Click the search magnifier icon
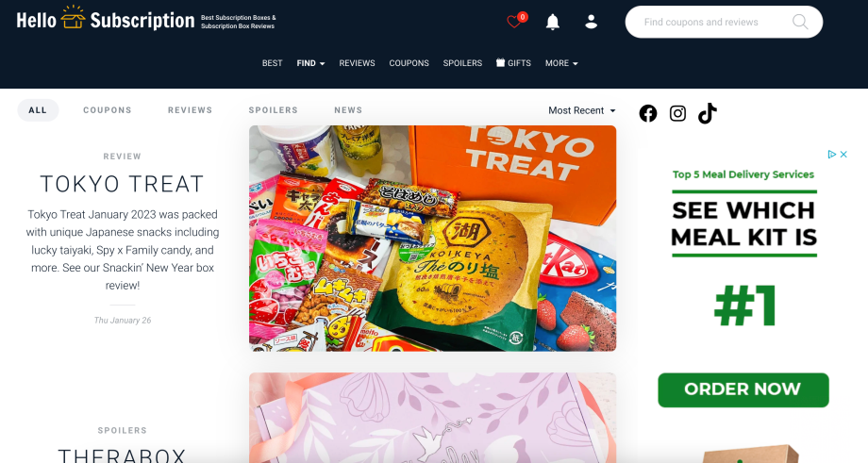Viewport: 868px width, 463px height. 800,22
